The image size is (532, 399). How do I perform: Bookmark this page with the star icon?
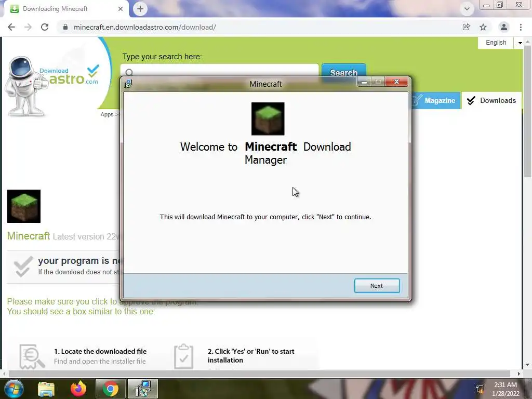click(483, 27)
